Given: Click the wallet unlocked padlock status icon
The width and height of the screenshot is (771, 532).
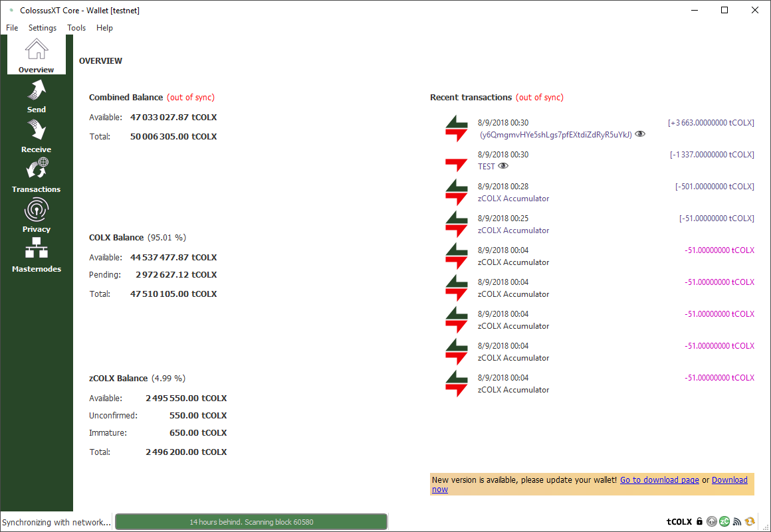Looking at the screenshot, I should pyautogui.click(x=699, y=521).
